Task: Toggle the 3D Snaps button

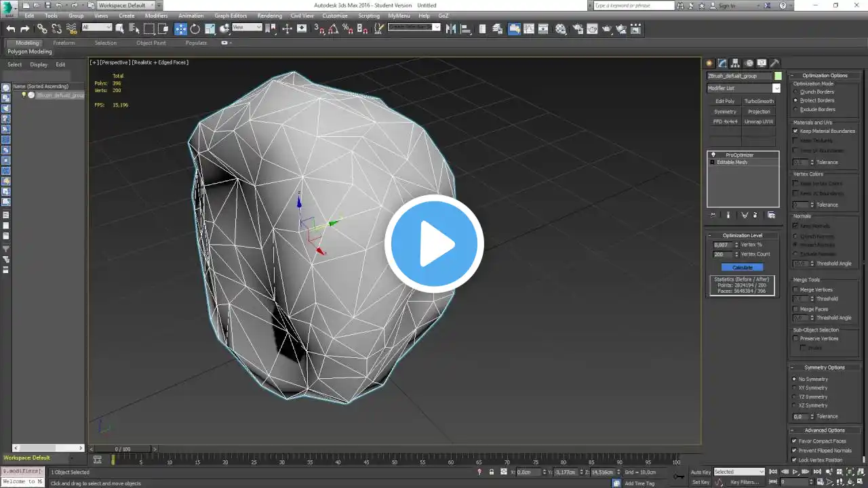Action: tap(319, 28)
